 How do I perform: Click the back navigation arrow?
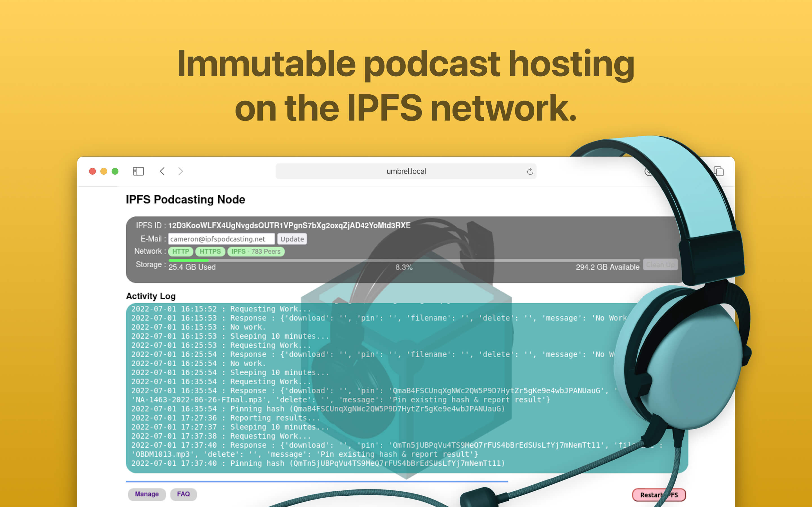[162, 171]
